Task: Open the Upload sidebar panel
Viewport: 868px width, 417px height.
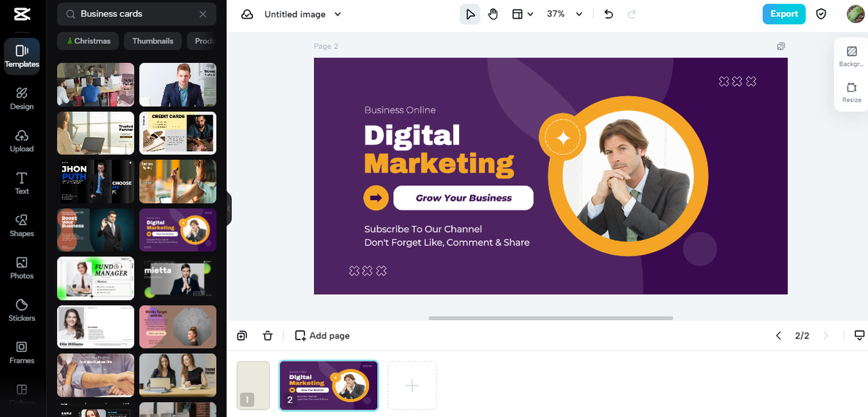Action: point(22,141)
